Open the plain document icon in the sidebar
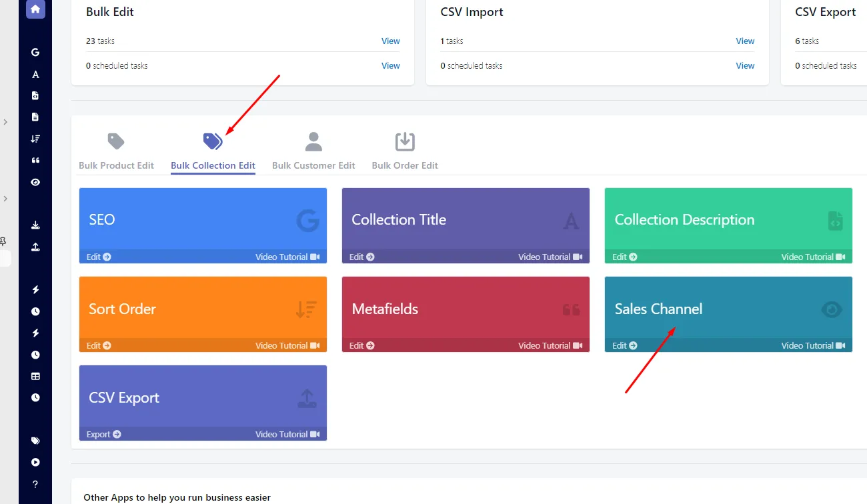This screenshot has height=504, width=867. tap(35, 117)
